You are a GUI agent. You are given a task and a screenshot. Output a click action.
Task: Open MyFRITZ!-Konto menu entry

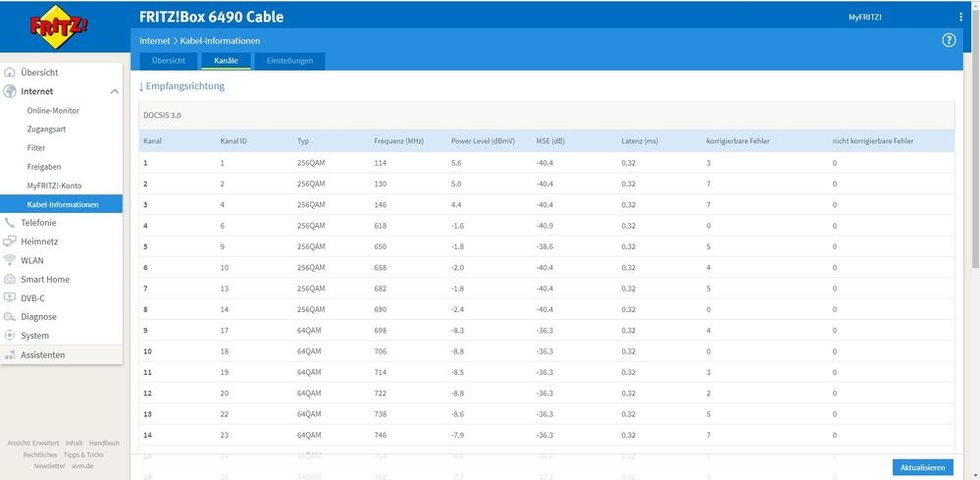coord(54,186)
